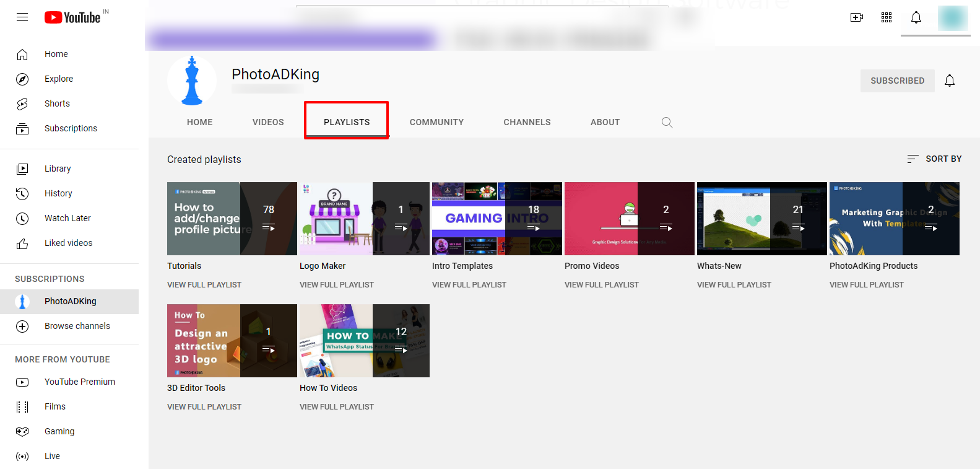The image size is (980, 469).
Task: Open the Whats-New playlist thumbnail
Action: tap(762, 219)
